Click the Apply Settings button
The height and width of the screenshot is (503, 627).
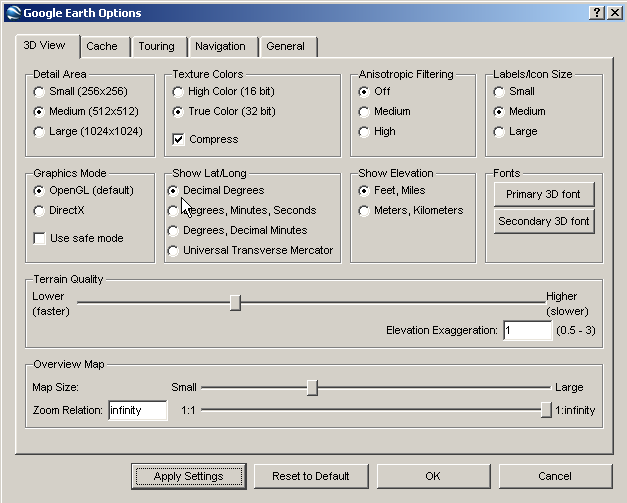[x=189, y=476]
